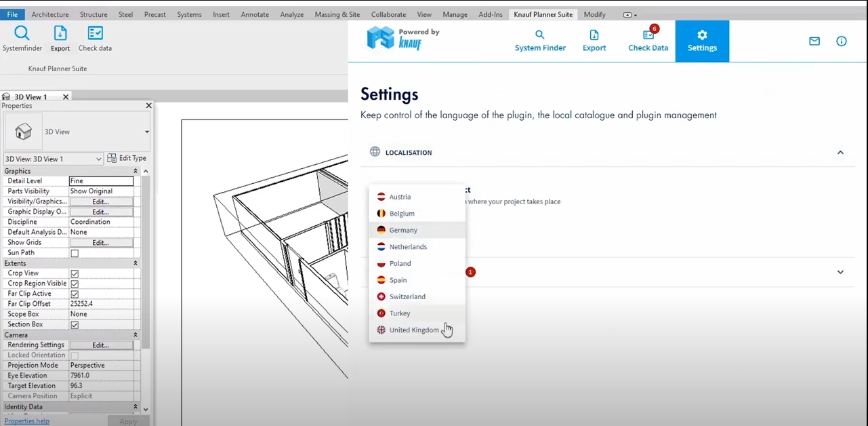The width and height of the screenshot is (868, 426).
Task: Select Germany from country list
Action: [x=417, y=230]
